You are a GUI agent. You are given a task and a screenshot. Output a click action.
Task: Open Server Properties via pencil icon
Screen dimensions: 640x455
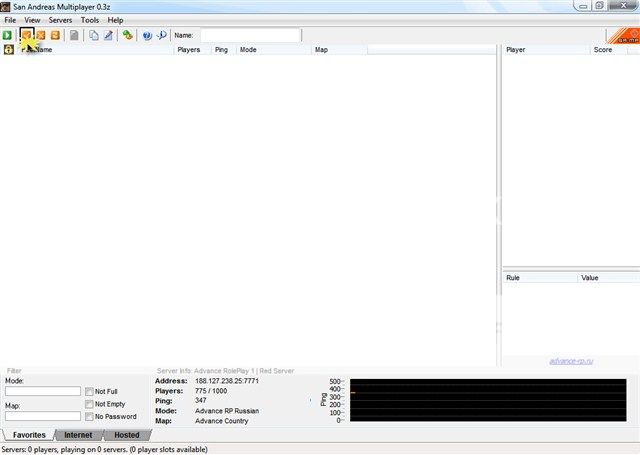[108, 35]
